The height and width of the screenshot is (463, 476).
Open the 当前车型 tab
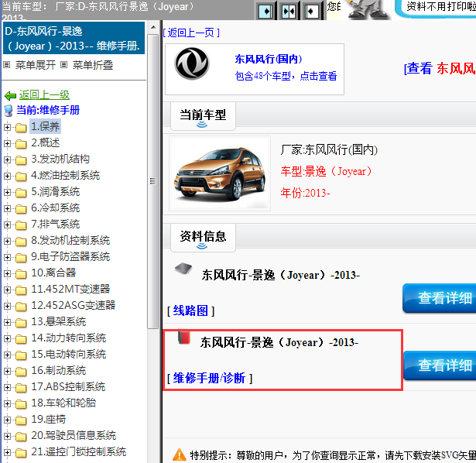point(203,116)
